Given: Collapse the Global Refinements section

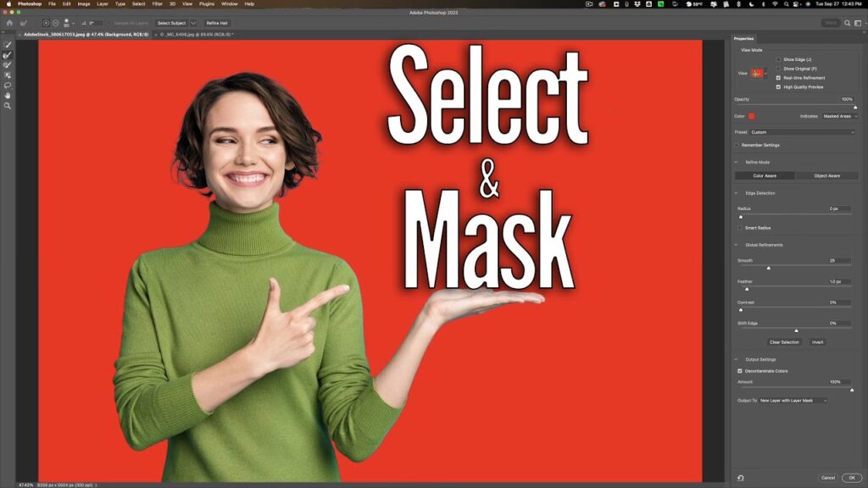Looking at the screenshot, I should click(736, 245).
